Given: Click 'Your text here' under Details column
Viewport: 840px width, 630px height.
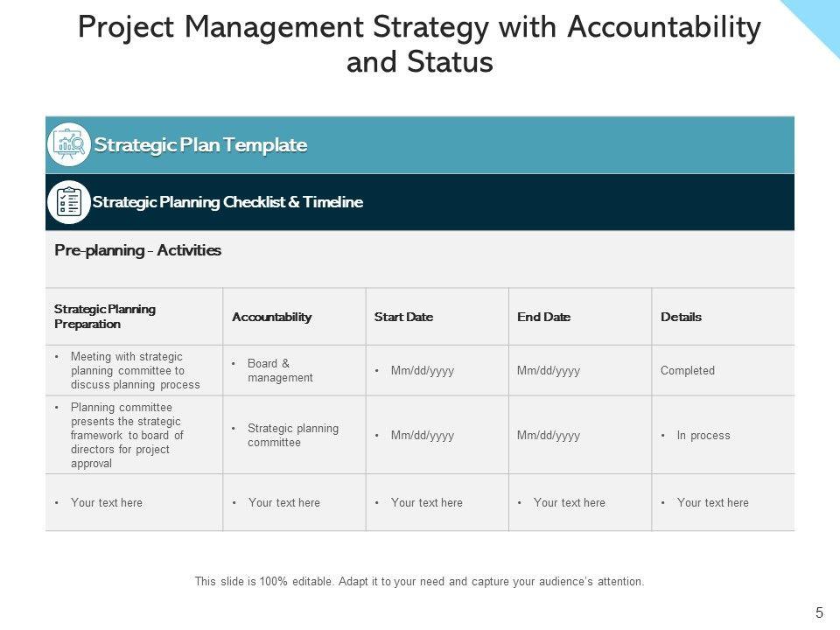Looking at the screenshot, I should click(x=712, y=502).
